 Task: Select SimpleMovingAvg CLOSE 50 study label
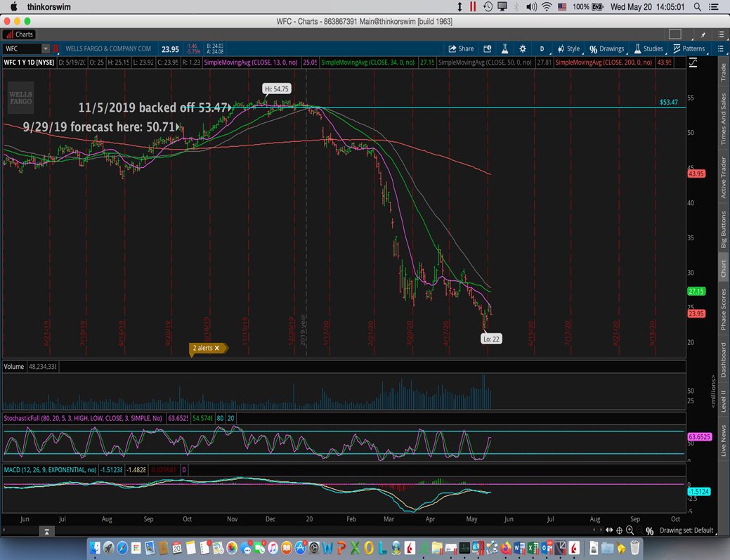[485, 63]
